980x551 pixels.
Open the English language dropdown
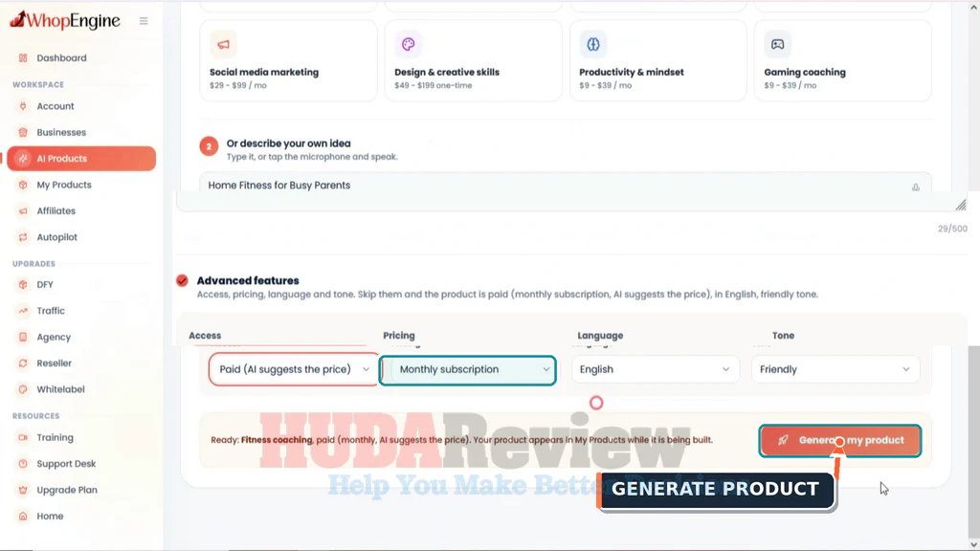tap(655, 370)
